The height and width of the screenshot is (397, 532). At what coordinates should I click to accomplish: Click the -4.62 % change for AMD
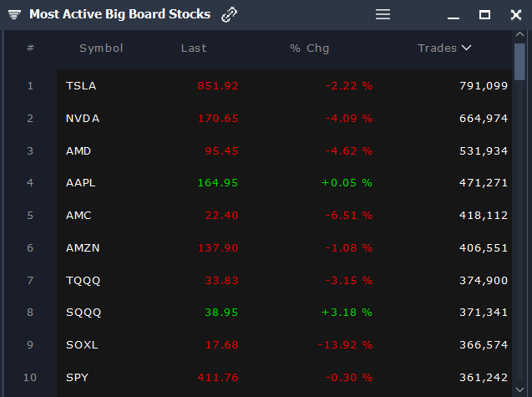pyautogui.click(x=349, y=150)
